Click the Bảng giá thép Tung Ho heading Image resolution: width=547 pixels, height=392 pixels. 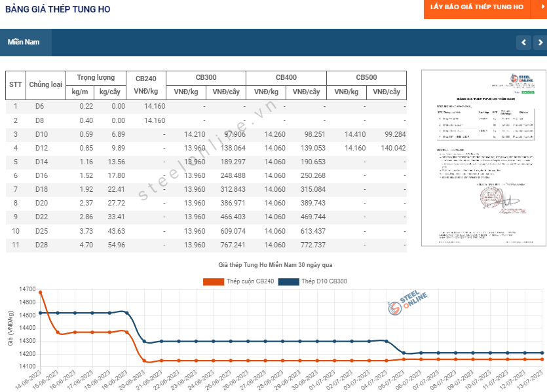coord(58,9)
